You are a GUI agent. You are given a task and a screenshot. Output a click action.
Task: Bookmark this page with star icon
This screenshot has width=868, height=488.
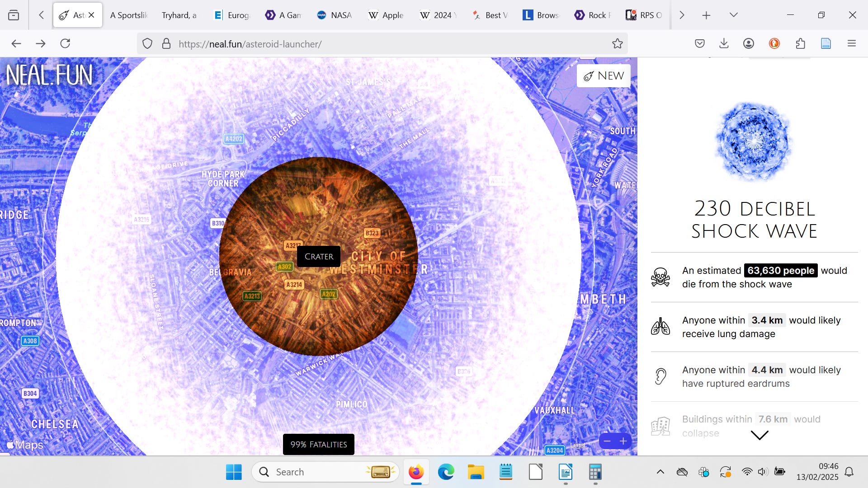point(617,44)
